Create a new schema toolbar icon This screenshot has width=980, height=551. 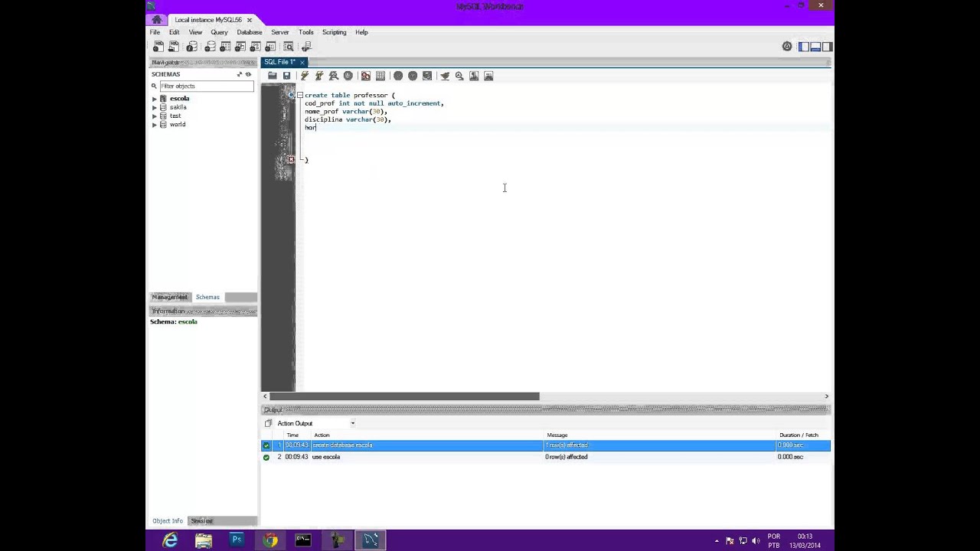(210, 47)
